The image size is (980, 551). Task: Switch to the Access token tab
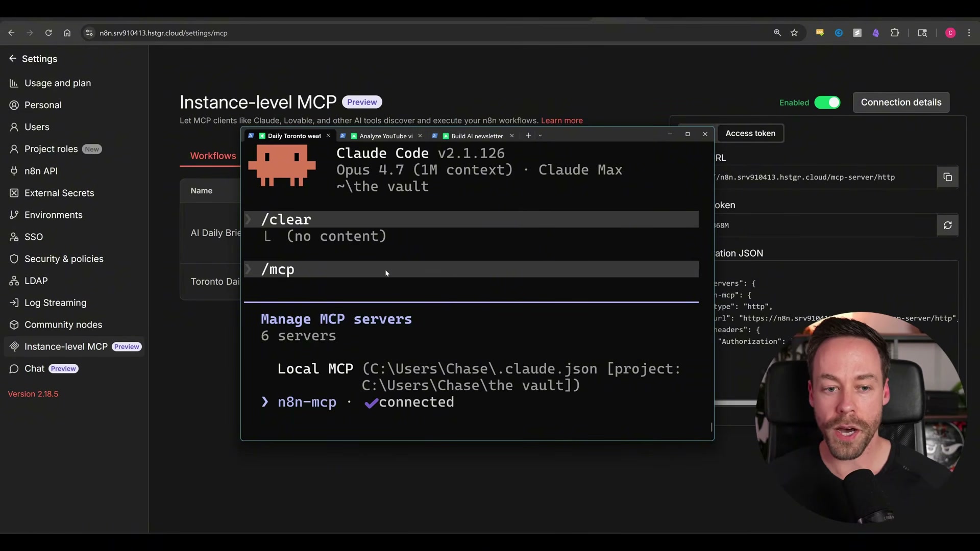[750, 133]
